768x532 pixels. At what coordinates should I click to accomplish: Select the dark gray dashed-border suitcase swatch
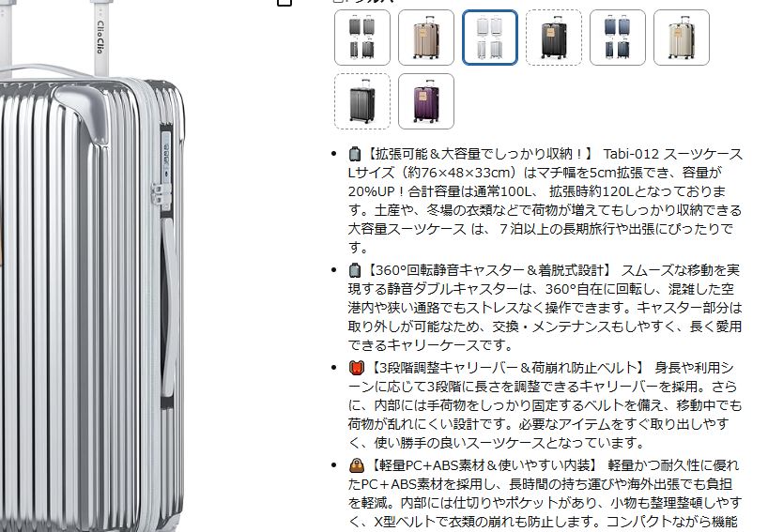pos(362,101)
